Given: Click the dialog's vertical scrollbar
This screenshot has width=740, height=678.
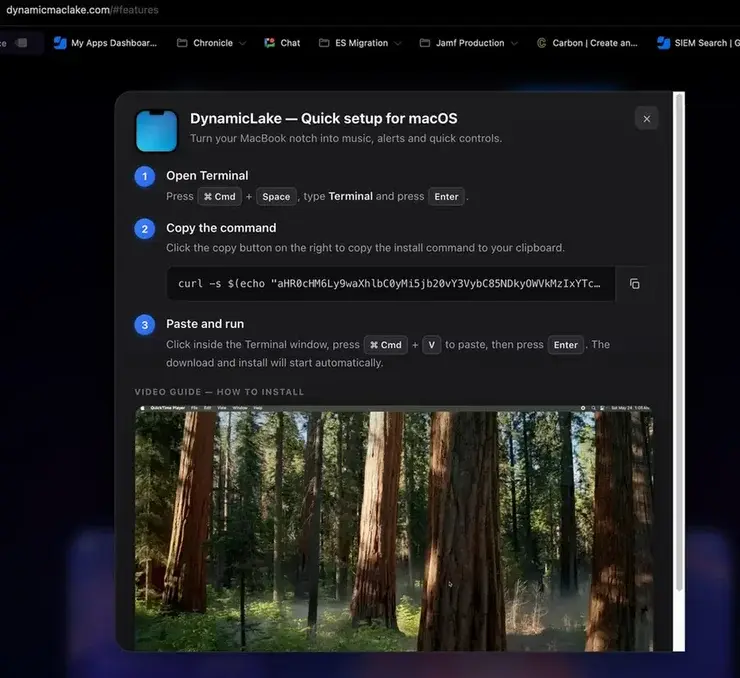Looking at the screenshot, I should point(679,342).
